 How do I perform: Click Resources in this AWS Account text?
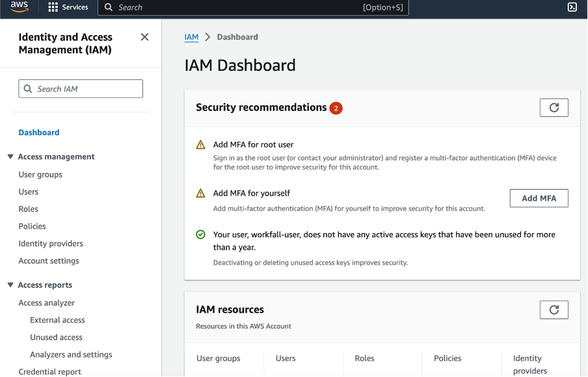pos(243,326)
